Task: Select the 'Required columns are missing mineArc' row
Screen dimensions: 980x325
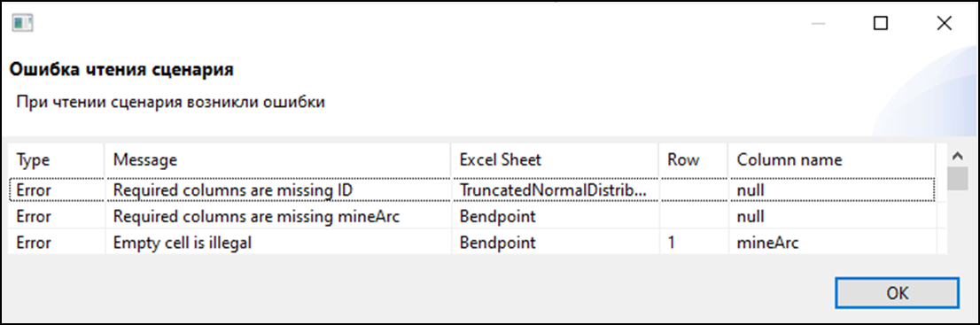Action: pyautogui.click(x=472, y=216)
